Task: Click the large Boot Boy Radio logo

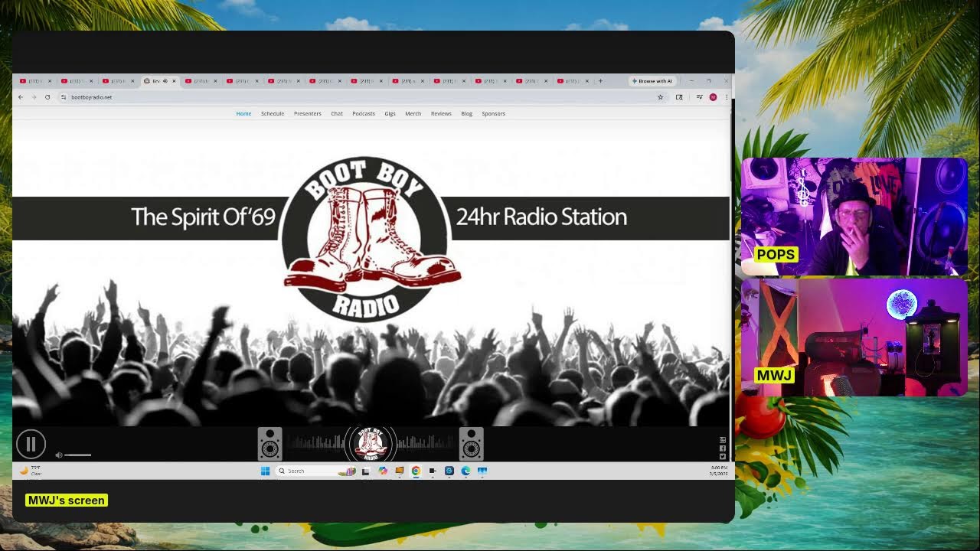Action: tap(371, 239)
